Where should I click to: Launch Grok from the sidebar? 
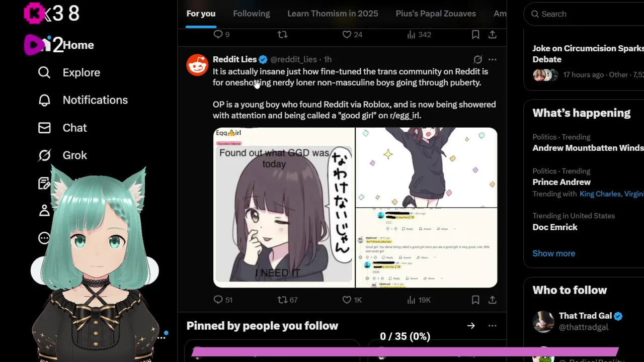click(63, 155)
